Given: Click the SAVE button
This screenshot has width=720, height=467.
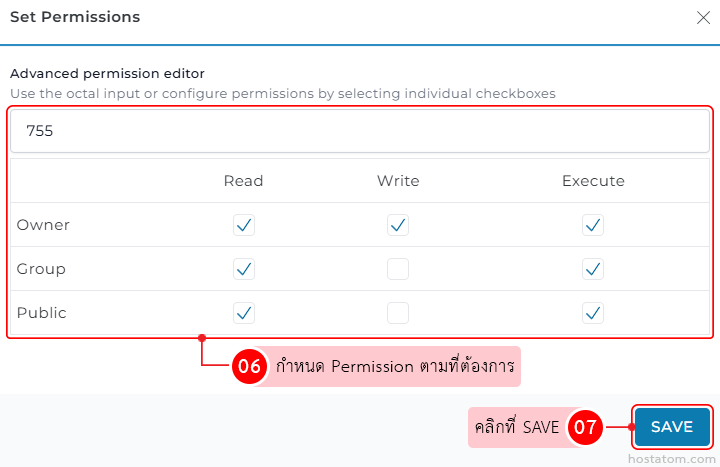Looking at the screenshot, I should click(x=671, y=427).
